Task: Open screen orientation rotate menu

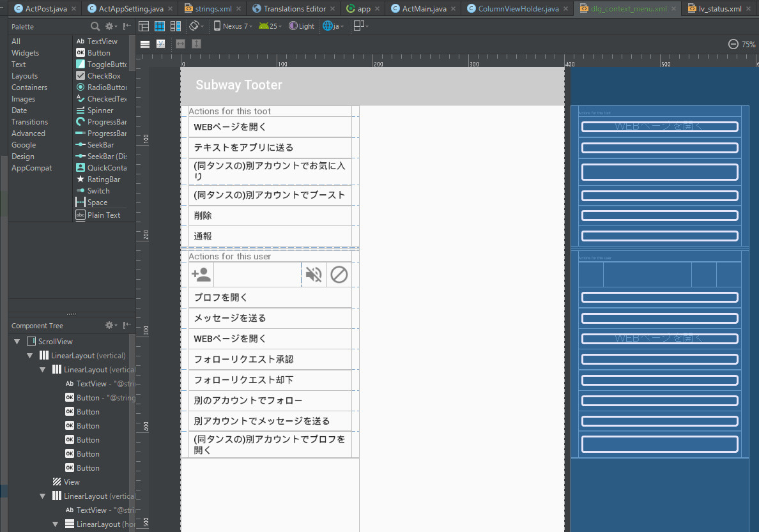Action: [196, 26]
